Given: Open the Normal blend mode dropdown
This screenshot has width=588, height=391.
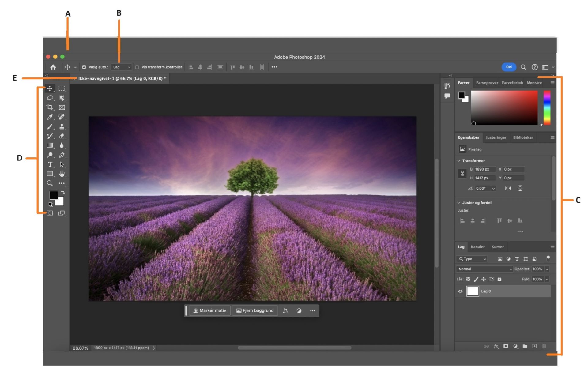Looking at the screenshot, I should [x=484, y=269].
